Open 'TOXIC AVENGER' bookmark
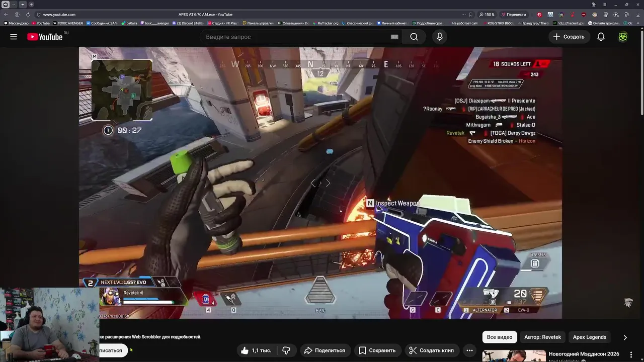 pyautogui.click(x=67, y=23)
